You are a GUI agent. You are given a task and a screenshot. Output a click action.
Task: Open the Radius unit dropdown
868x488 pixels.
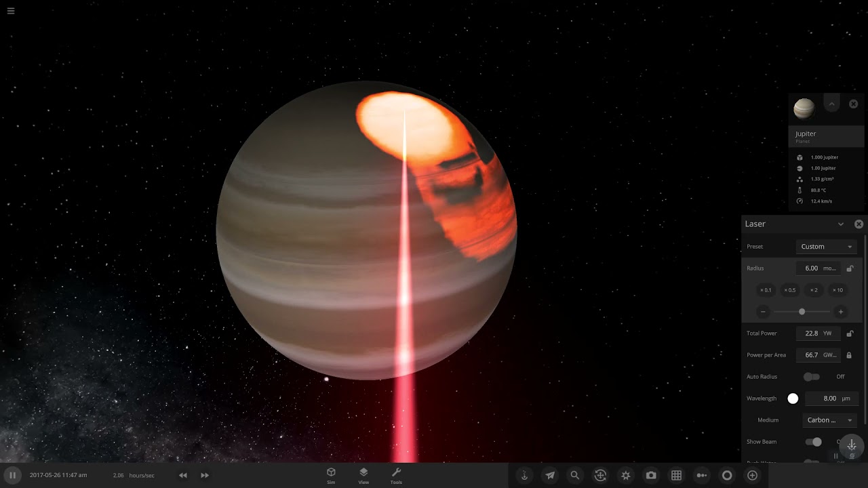tap(831, 268)
